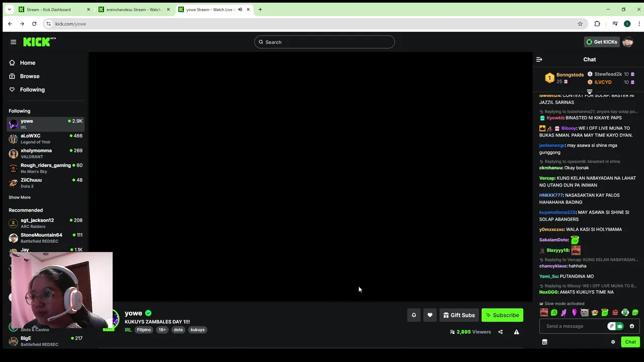Click the kukuys tag

tap(198, 330)
